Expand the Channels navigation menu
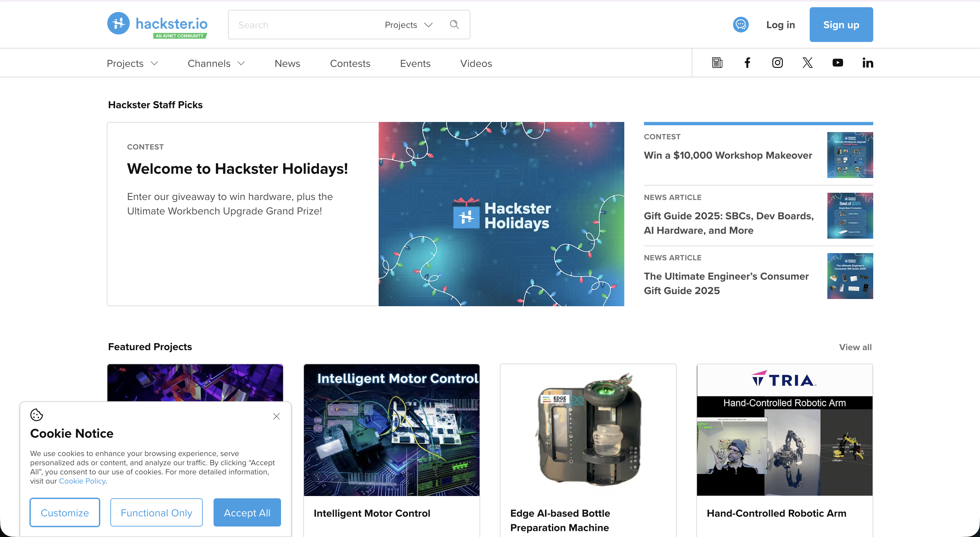980x537 pixels. (x=216, y=63)
